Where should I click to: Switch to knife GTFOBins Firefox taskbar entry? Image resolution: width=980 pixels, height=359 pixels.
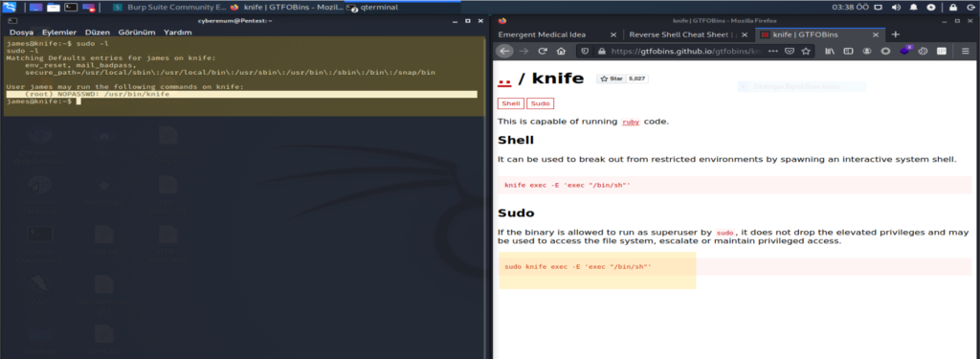click(286, 8)
